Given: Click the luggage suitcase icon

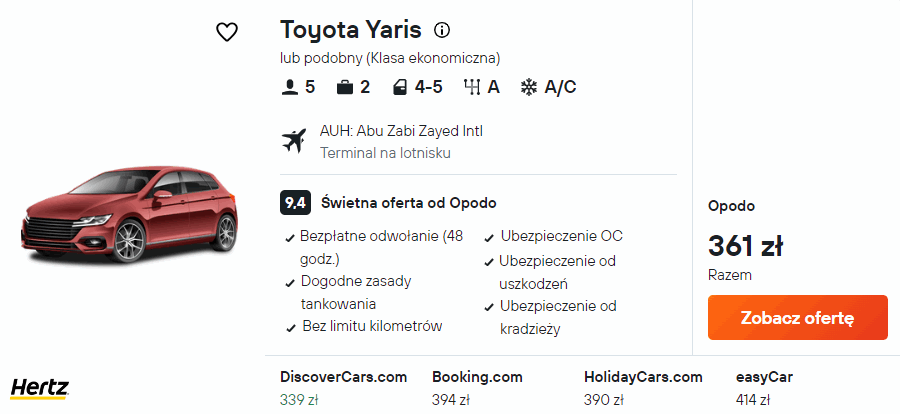Looking at the screenshot, I should coord(346,88).
